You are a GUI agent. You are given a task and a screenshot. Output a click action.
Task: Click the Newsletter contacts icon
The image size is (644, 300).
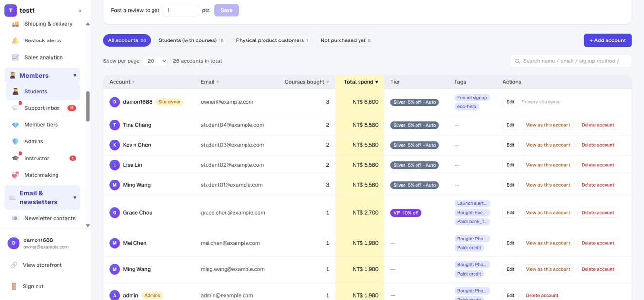click(x=15, y=218)
